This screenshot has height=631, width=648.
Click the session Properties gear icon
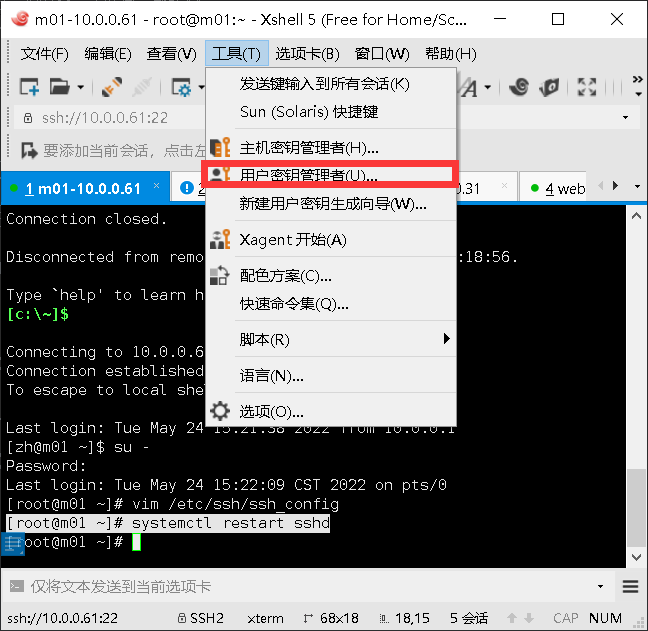coord(182,87)
